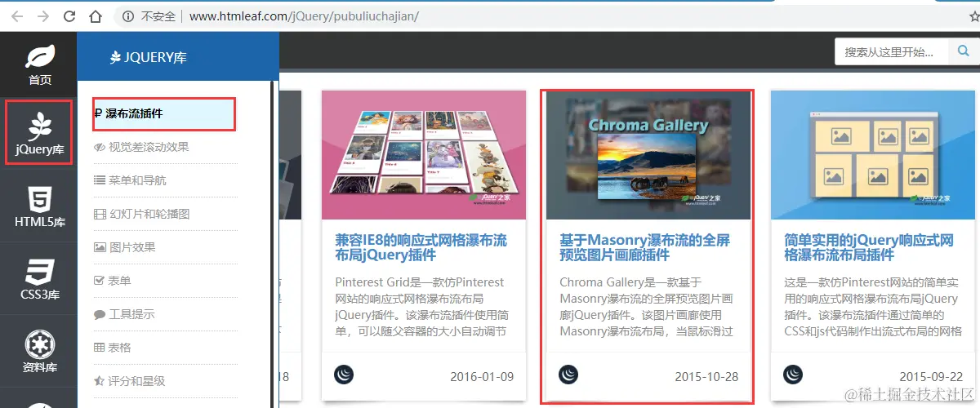The image size is (980, 408).
Task: Open the 幻灯片和轮播图 category
Action: click(142, 214)
